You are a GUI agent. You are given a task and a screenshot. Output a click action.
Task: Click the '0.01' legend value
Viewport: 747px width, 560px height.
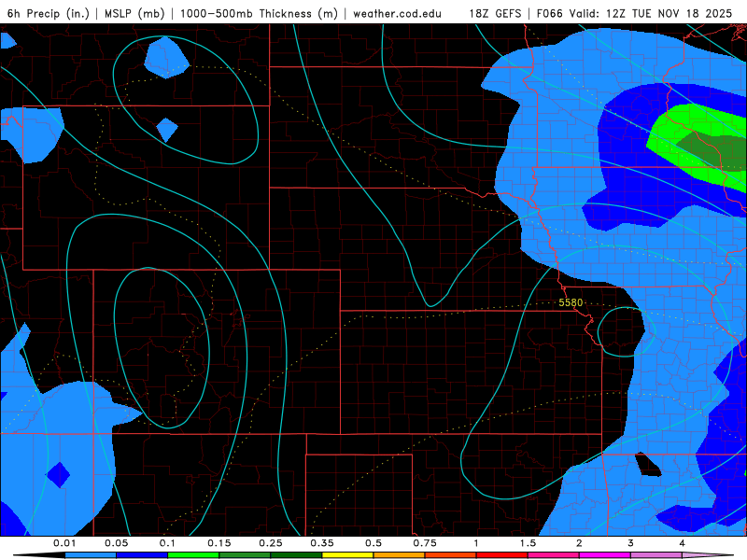64,543
